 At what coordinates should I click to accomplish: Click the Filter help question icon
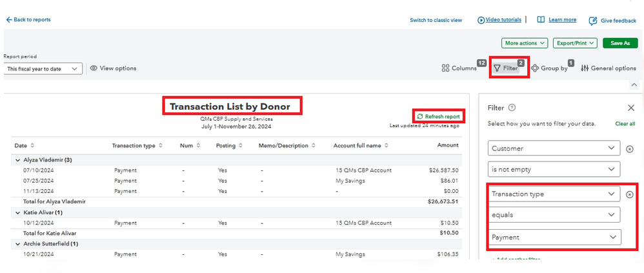(512, 108)
